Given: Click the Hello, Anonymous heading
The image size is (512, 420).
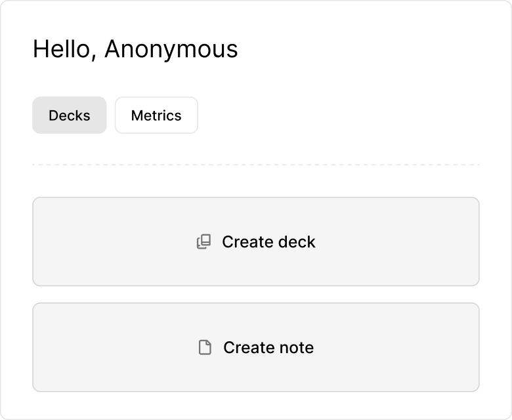Looking at the screenshot, I should [x=135, y=49].
